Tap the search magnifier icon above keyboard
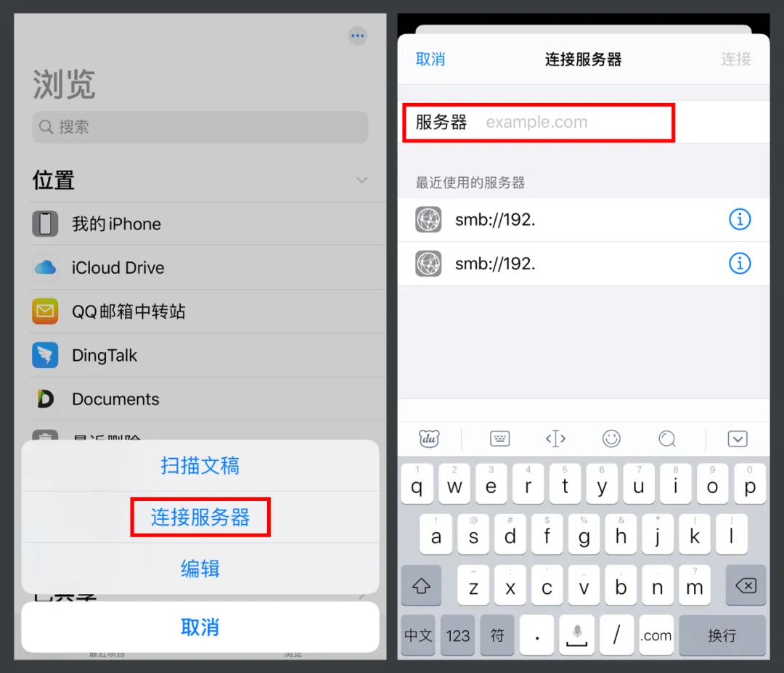 (x=667, y=439)
